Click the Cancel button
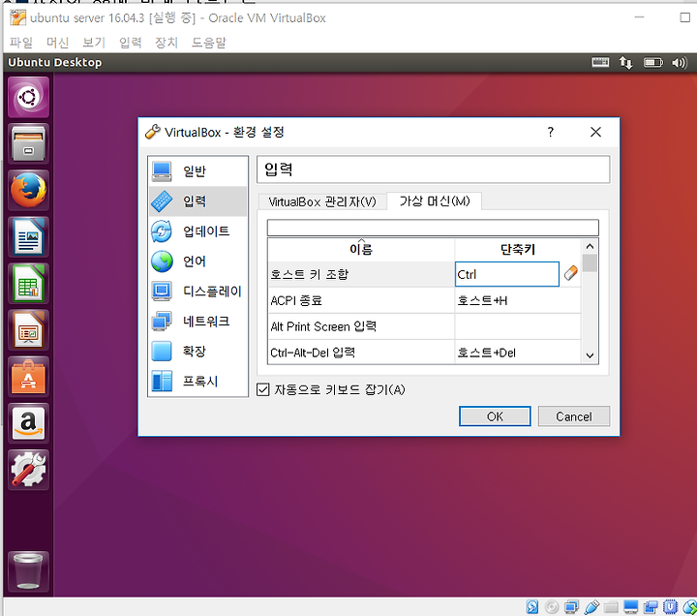697x616 pixels. pos(574,416)
